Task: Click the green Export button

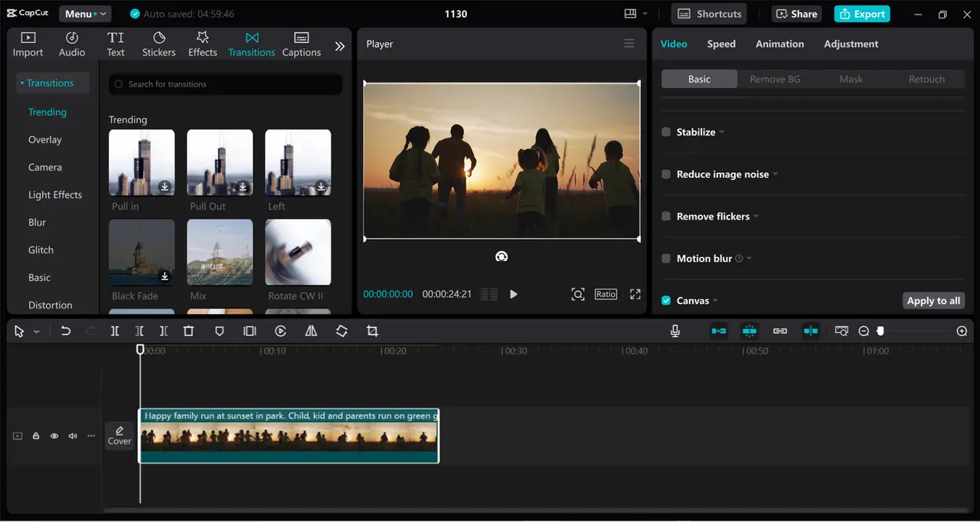Action: 862,13
